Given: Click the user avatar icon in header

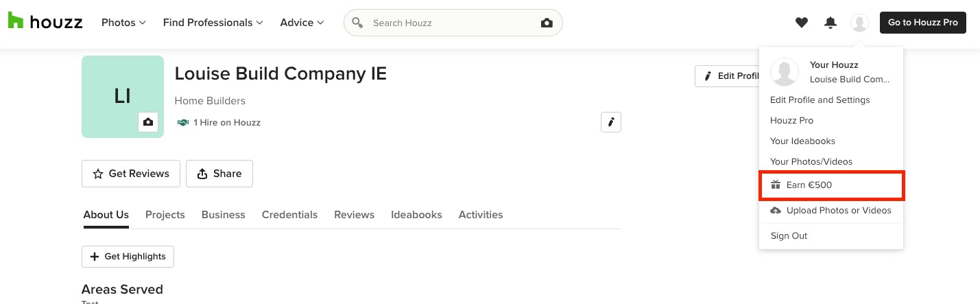Looking at the screenshot, I should (859, 23).
